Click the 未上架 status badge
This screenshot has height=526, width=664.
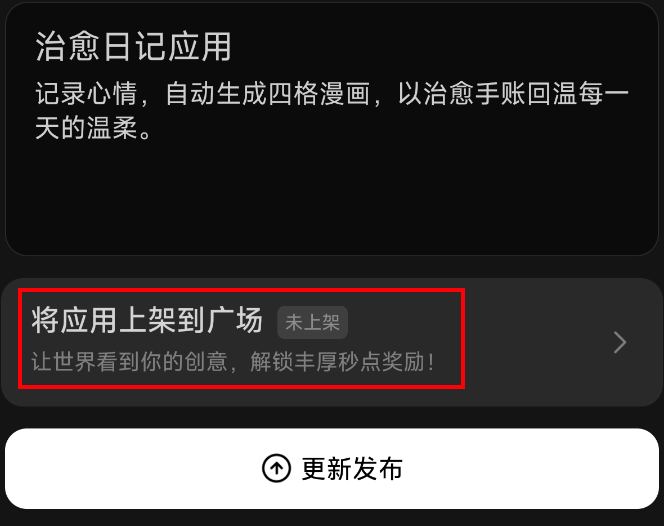(x=313, y=322)
